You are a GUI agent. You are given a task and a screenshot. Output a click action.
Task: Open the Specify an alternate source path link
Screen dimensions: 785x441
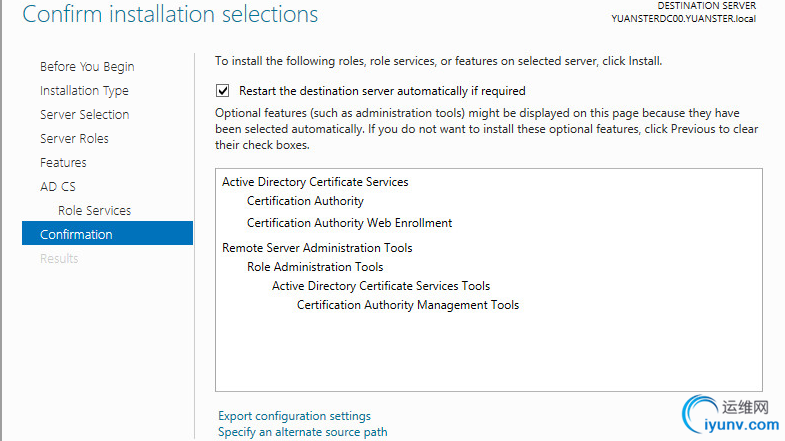302,432
